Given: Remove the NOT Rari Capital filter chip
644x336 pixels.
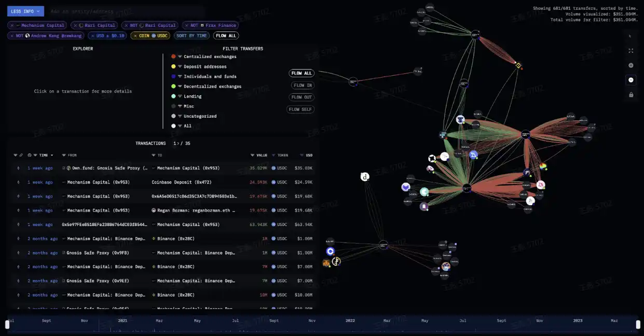Looking at the screenshot, I should (x=126, y=25).
